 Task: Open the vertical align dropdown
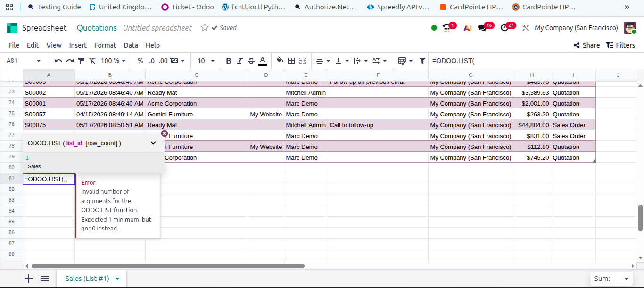coord(342,61)
